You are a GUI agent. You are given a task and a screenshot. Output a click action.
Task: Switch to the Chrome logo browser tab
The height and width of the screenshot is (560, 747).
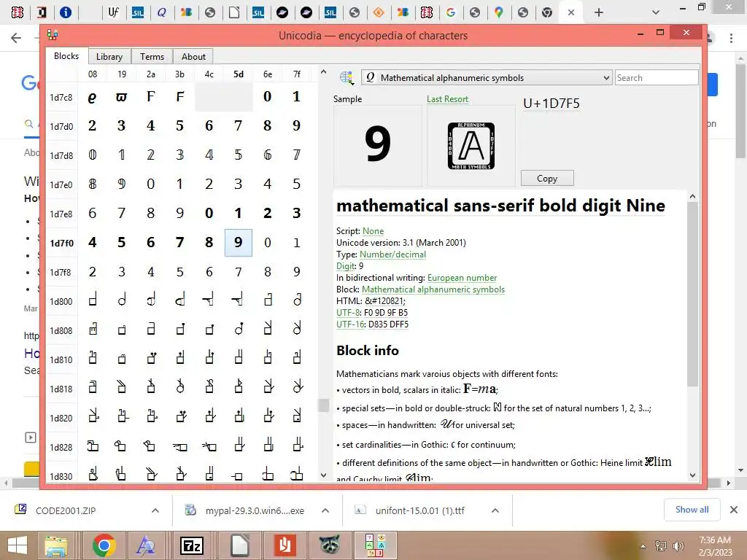click(547, 12)
